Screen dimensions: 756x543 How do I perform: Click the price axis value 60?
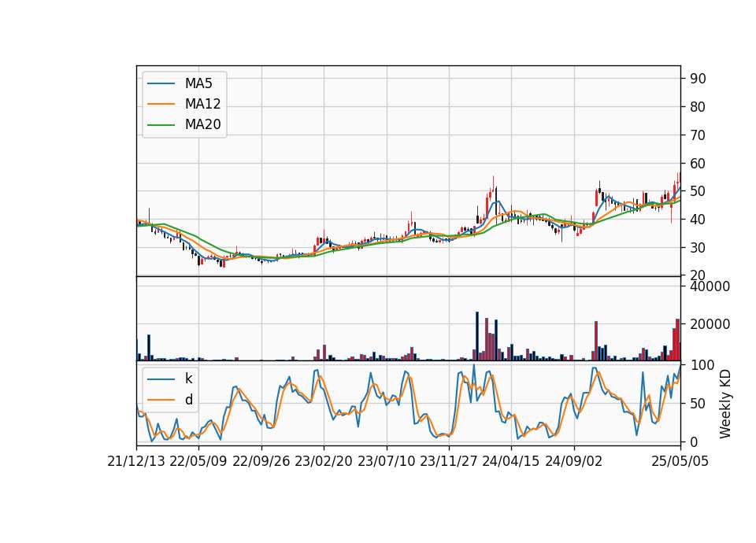click(698, 164)
